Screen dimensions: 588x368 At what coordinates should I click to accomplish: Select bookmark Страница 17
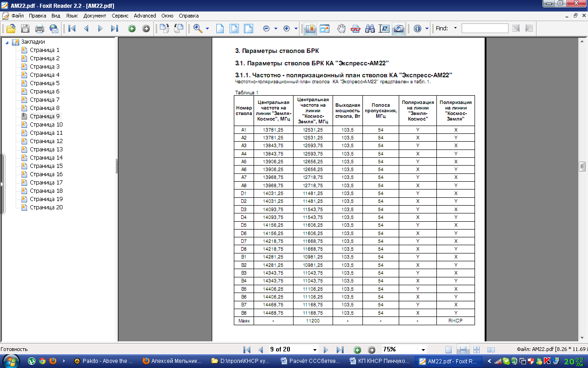click(x=46, y=183)
